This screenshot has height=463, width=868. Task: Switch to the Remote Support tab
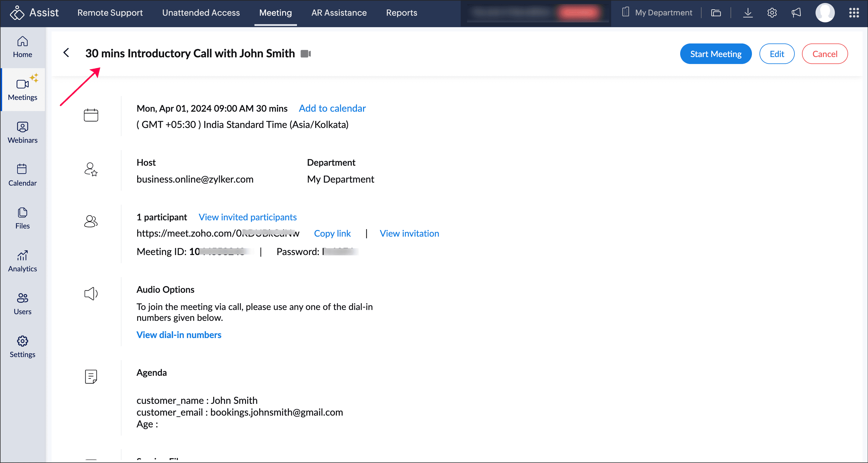(x=110, y=13)
